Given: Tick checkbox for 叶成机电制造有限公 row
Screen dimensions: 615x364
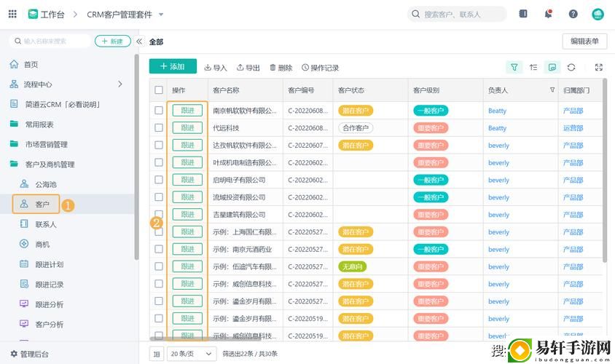Looking at the screenshot, I should click(x=158, y=162).
